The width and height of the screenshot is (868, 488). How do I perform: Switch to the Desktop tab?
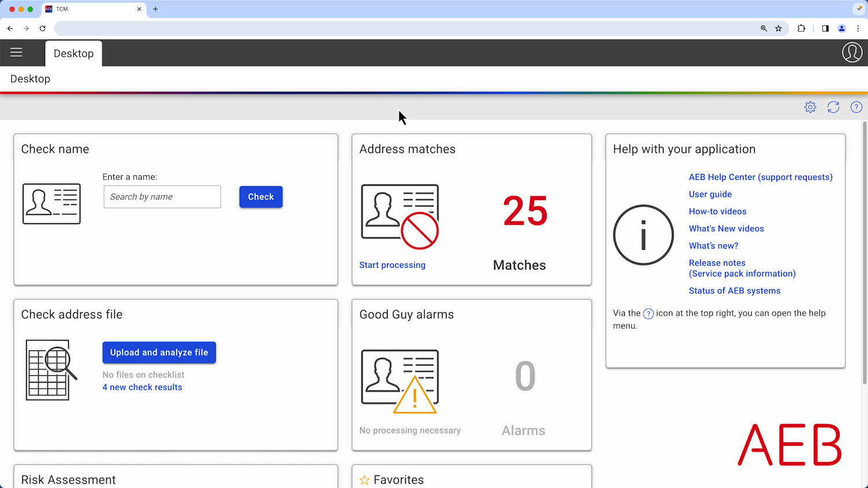pyautogui.click(x=73, y=53)
